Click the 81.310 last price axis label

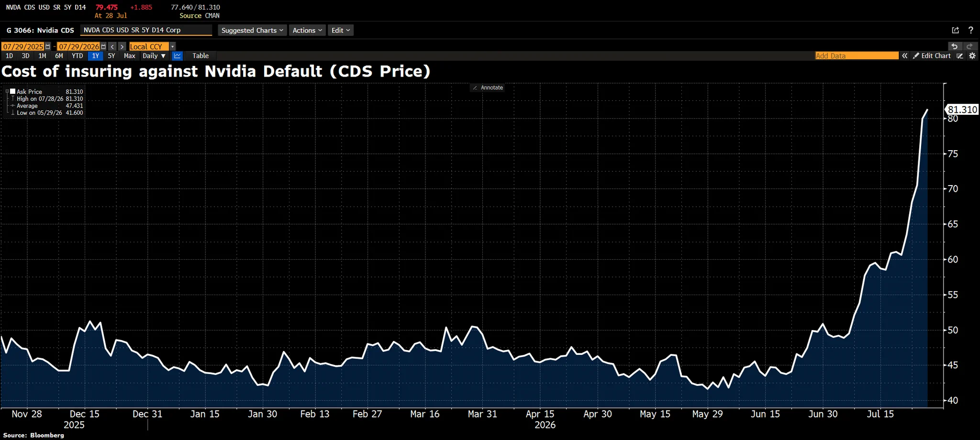pyautogui.click(x=962, y=110)
